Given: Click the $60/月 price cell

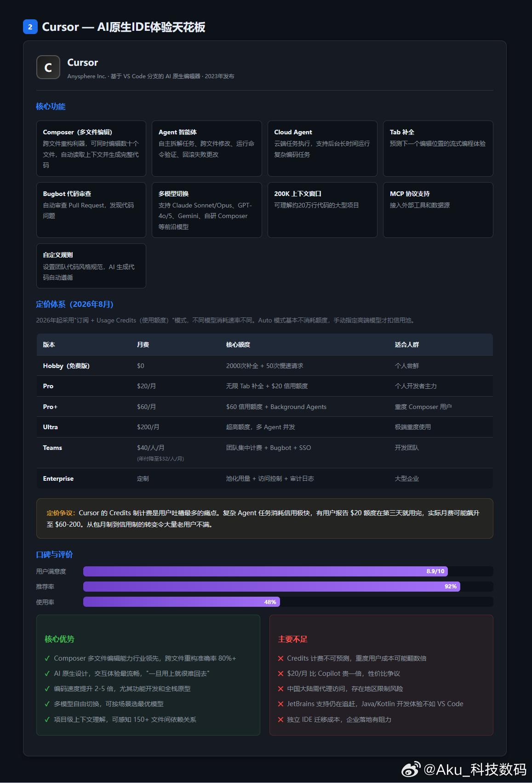Looking at the screenshot, I should (x=146, y=407).
